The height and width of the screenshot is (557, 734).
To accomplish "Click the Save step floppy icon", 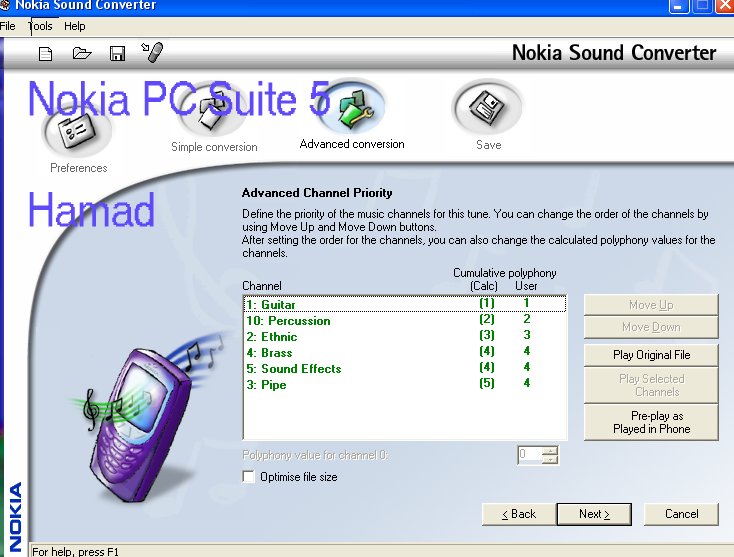I will pos(487,109).
